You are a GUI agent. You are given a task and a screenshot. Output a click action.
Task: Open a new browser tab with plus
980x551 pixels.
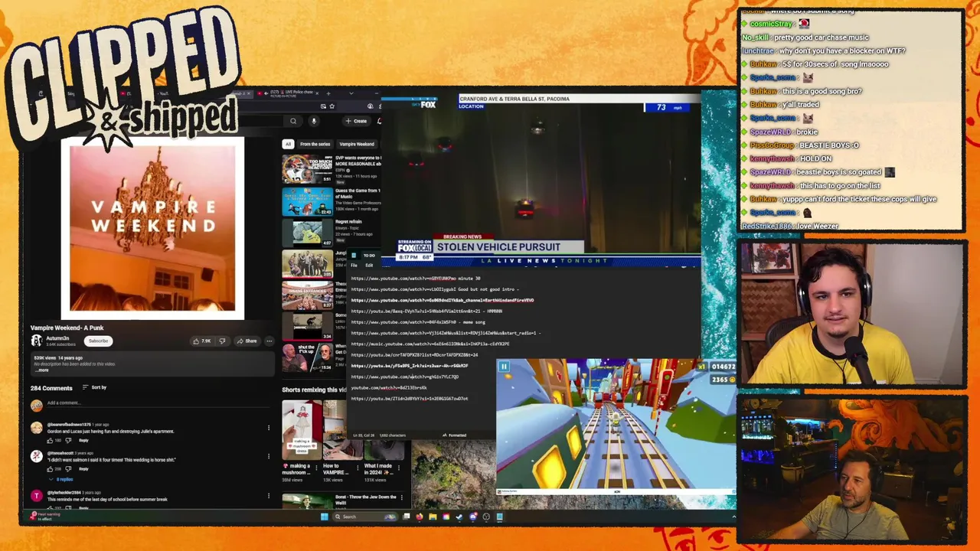329,93
